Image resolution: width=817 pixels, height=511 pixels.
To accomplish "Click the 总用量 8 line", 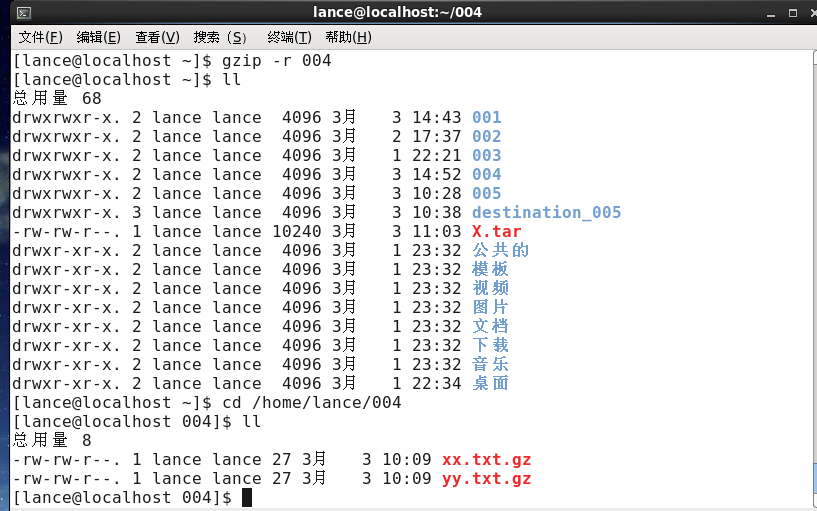I will coord(52,441).
